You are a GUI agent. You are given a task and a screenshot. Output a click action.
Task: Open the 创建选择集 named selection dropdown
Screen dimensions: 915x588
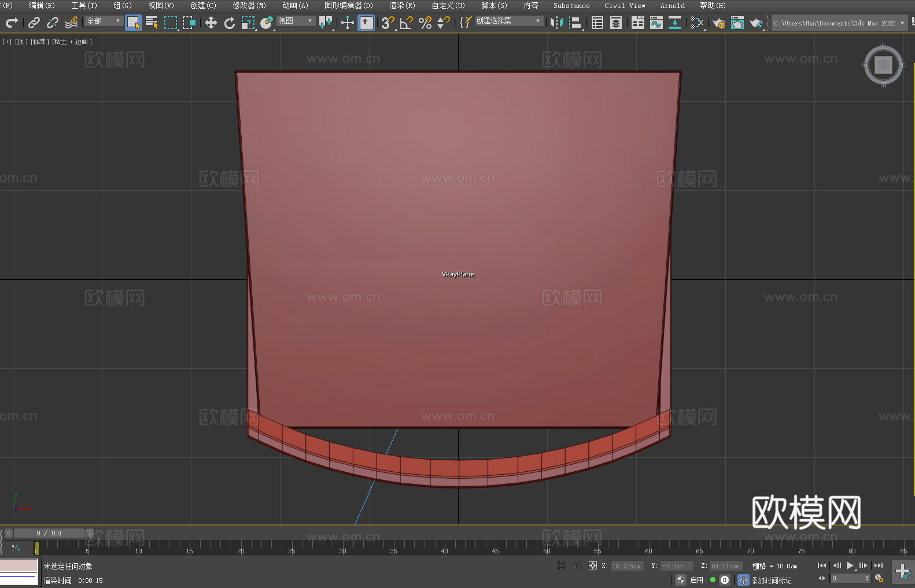coord(509,21)
